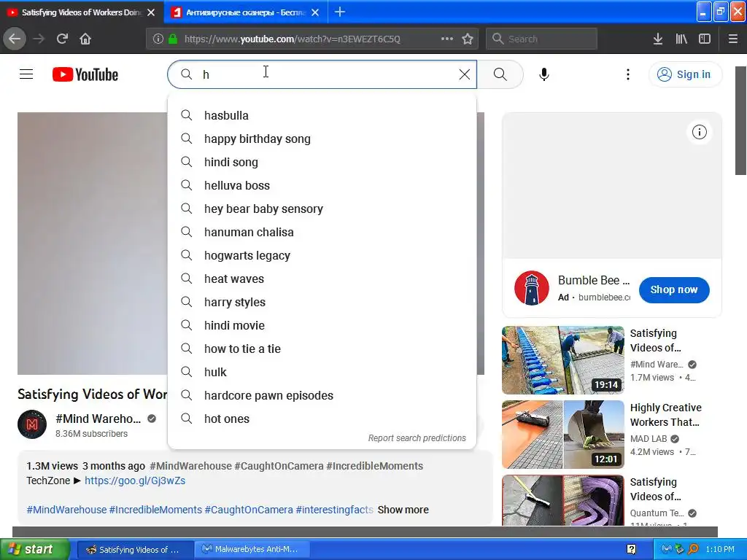Choose the hasbulla suggestion
Screen dimensions: 747x560
322,115
